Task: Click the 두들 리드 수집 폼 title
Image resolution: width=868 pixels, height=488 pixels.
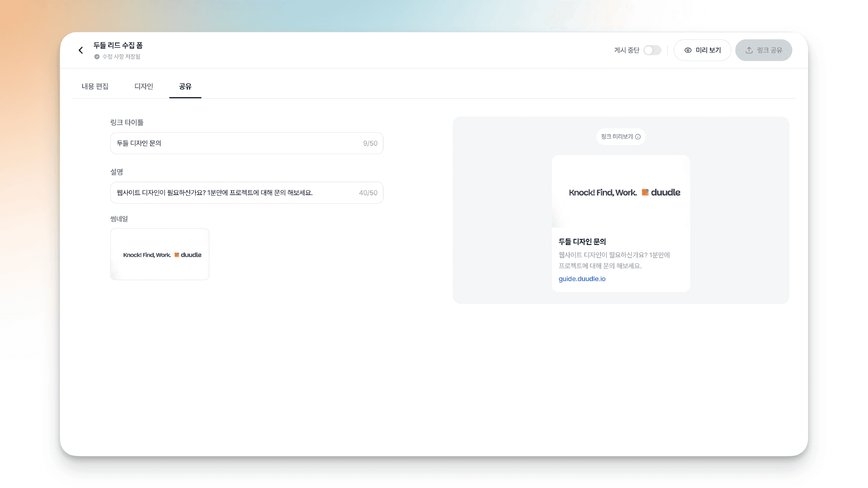Action: [x=118, y=45]
